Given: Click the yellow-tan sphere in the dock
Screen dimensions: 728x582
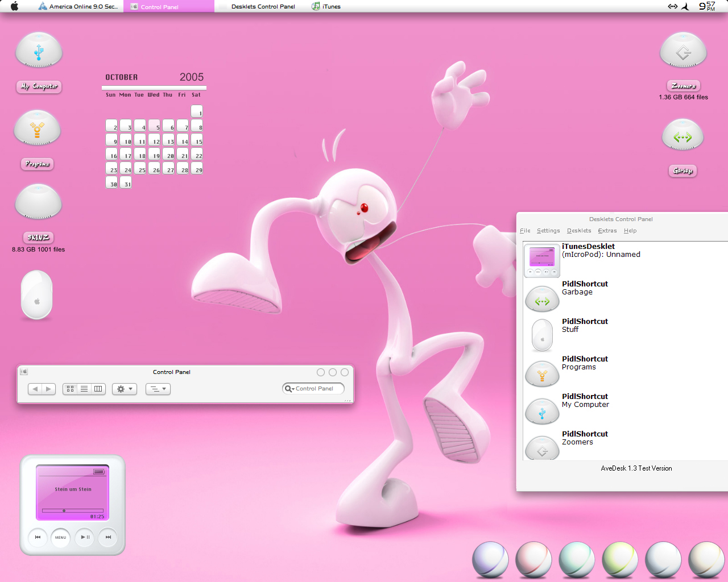Looking at the screenshot, I should [706, 560].
